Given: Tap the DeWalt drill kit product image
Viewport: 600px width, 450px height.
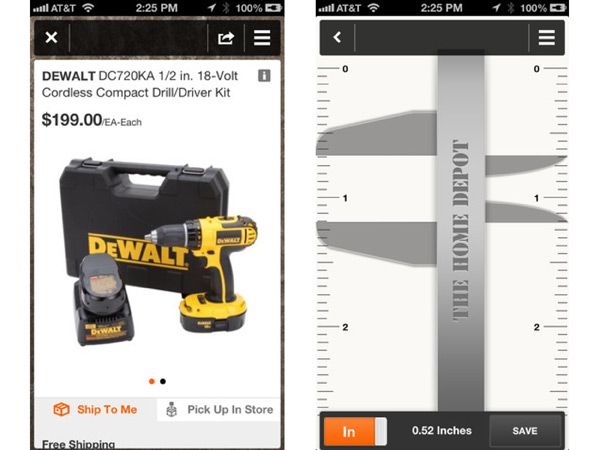Looking at the screenshot, I should [x=158, y=252].
